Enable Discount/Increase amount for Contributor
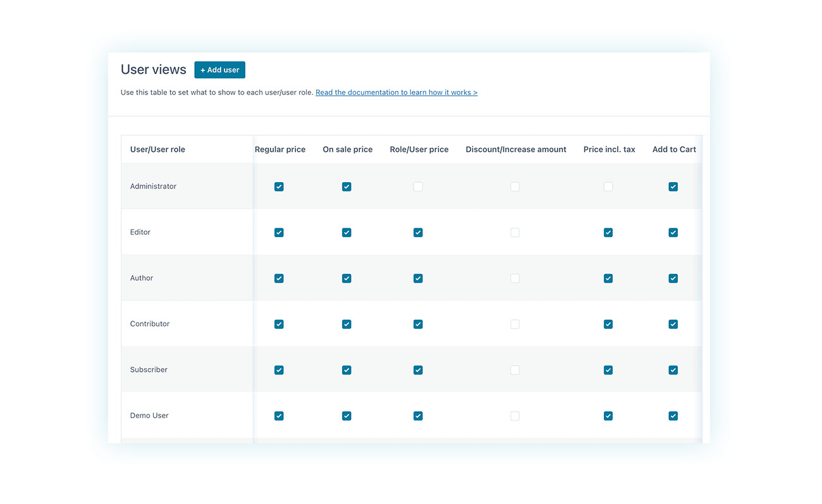822x504 pixels. [x=515, y=324]
